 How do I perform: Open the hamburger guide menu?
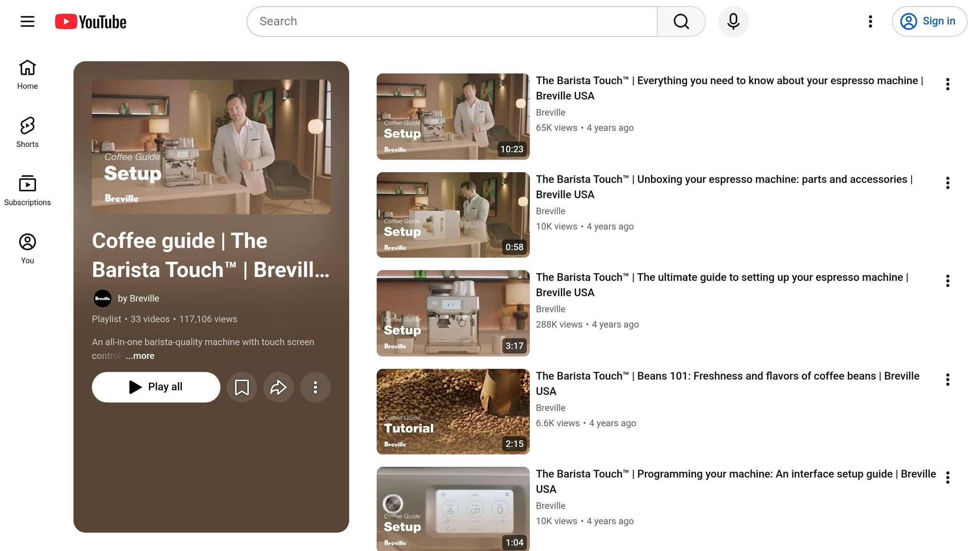pos(27,22)
